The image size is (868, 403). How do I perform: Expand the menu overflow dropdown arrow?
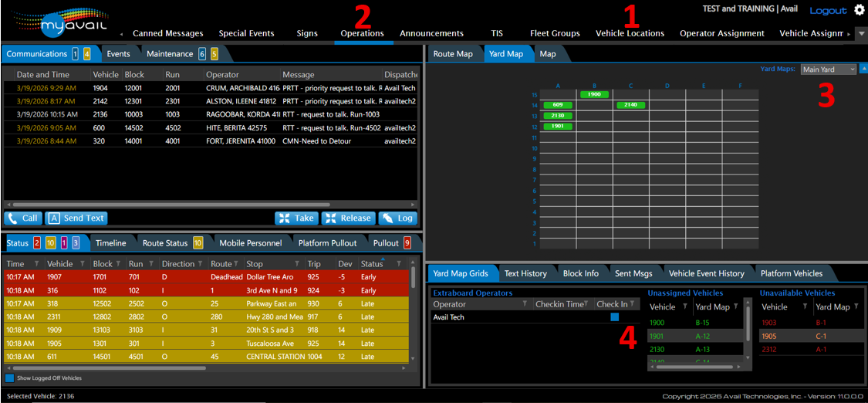click(861, 34)
